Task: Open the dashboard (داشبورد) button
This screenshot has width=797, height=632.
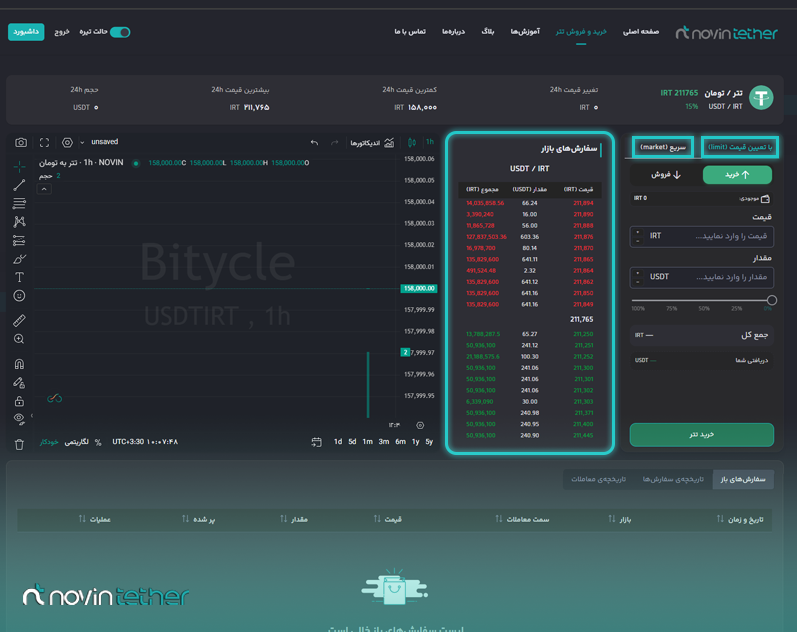Action: (26, 32)
